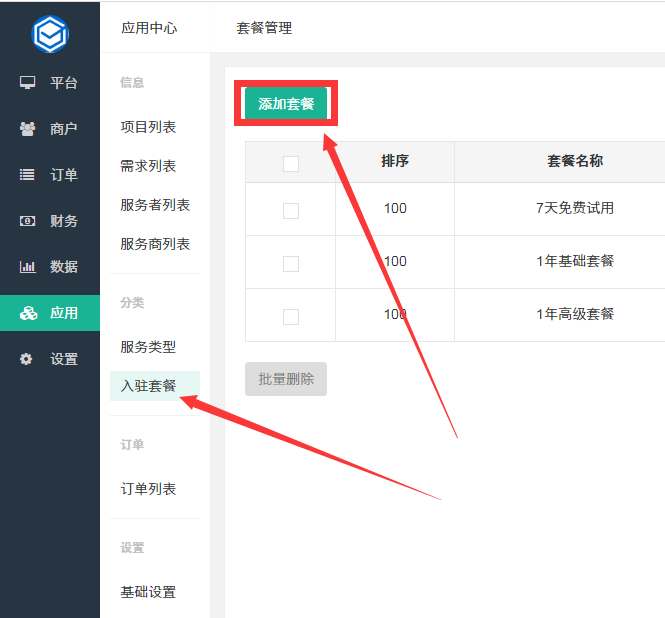Click the 1年基础套餐 package name
Screen dimensions: 665x618
pos(575,261)
